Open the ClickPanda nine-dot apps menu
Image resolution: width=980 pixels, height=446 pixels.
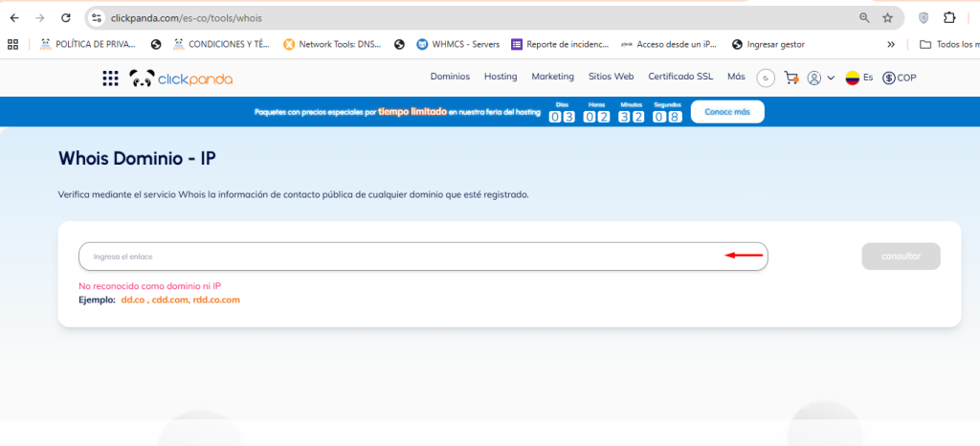(111, 78)
